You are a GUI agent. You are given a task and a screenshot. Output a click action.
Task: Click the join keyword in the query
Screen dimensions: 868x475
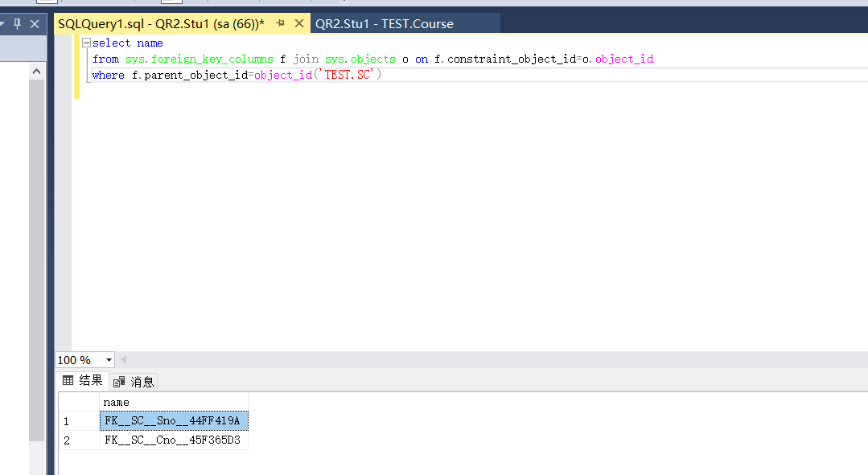(306, 59)
